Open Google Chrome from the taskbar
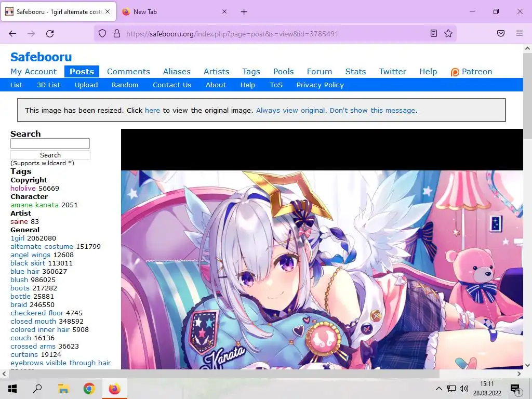The image size is (532, 399). [x=89, y=389]
